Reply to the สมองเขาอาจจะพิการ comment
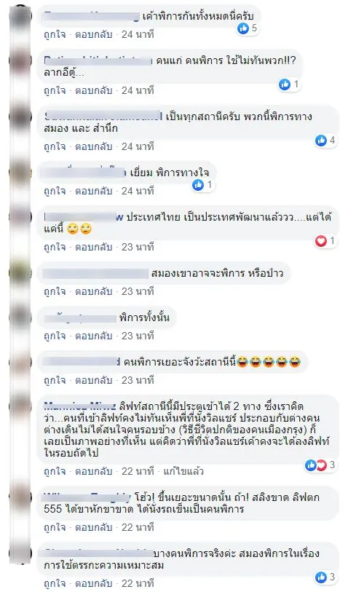Viewport: 364px width, 592px height. click(x=94, y=291)
